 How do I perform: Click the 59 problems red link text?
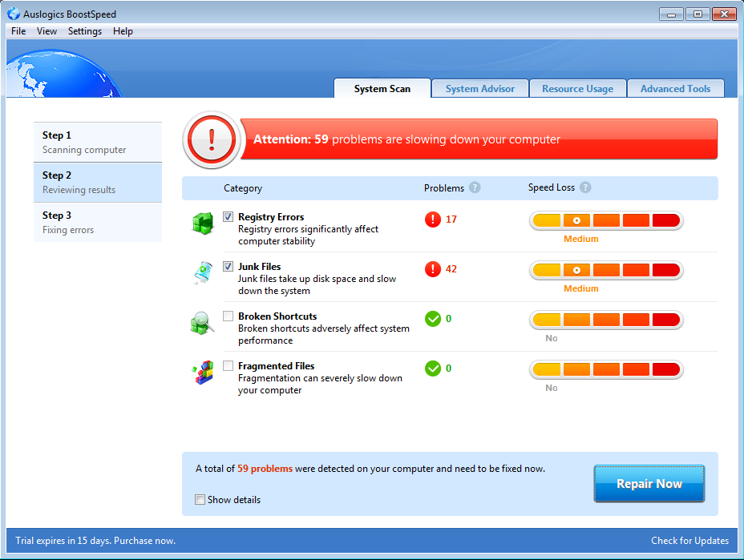[265, 469]
